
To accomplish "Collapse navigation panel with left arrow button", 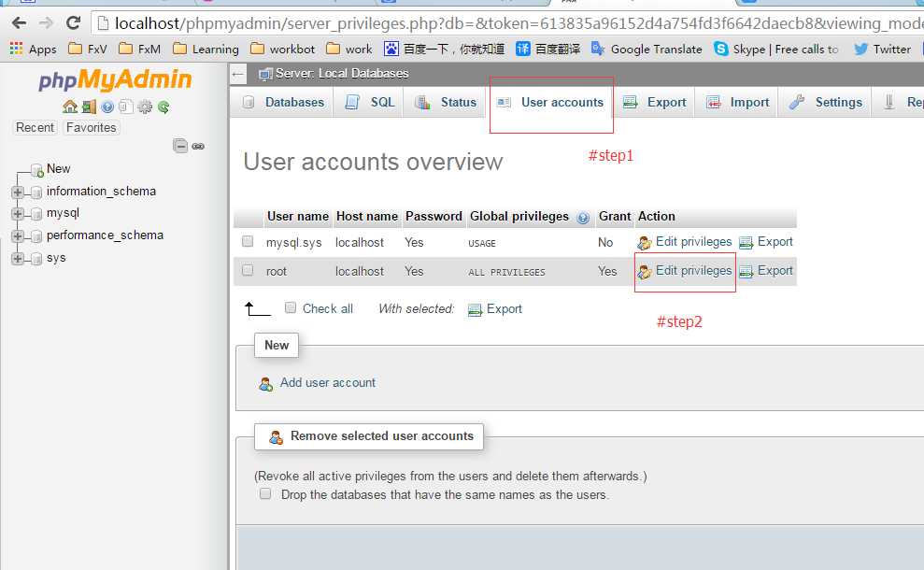I will click(x=238, y=74).
